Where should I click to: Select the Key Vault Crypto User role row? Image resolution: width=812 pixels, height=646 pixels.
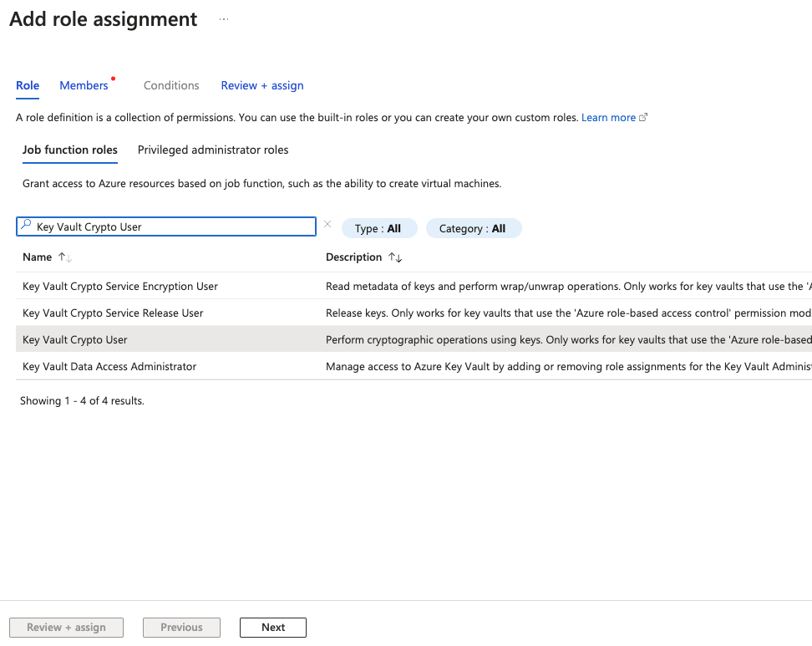(414, 339)
